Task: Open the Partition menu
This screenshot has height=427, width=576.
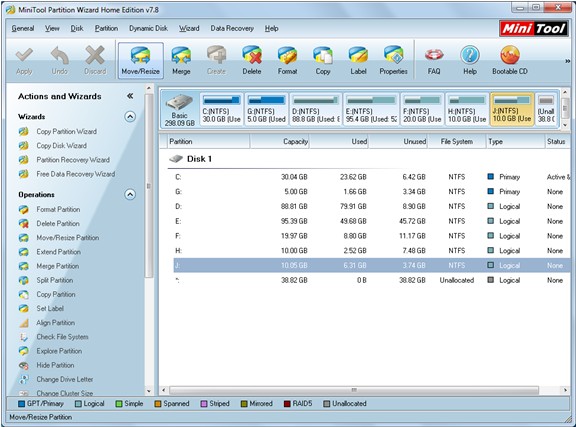Action: pyautogui.click(x=106, y=28)
